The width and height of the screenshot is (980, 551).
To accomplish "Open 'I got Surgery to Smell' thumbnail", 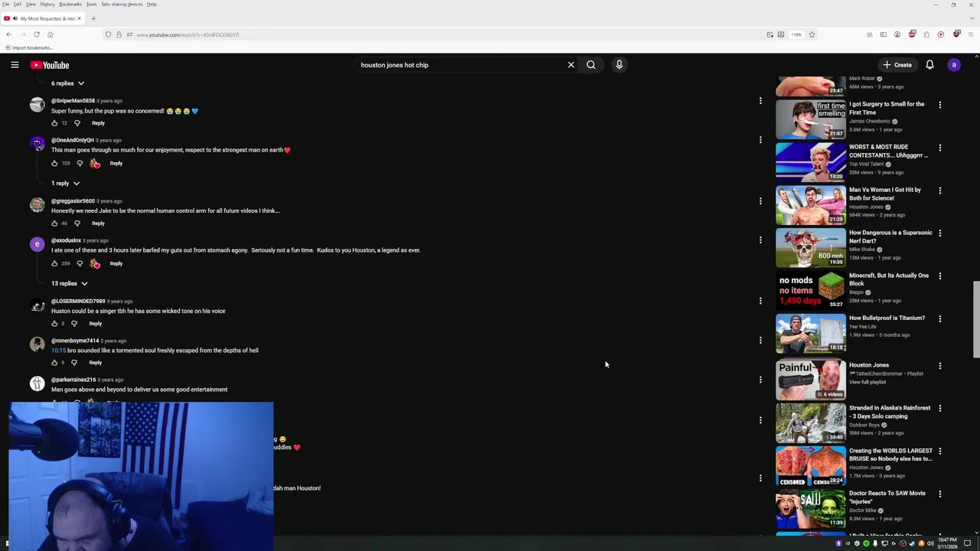I will tap(811, 119).
